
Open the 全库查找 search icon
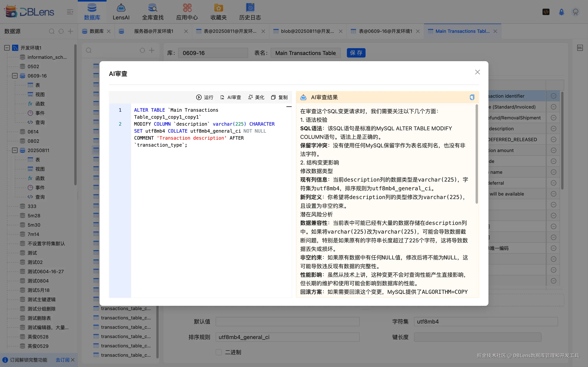click(x=153, y=8)
